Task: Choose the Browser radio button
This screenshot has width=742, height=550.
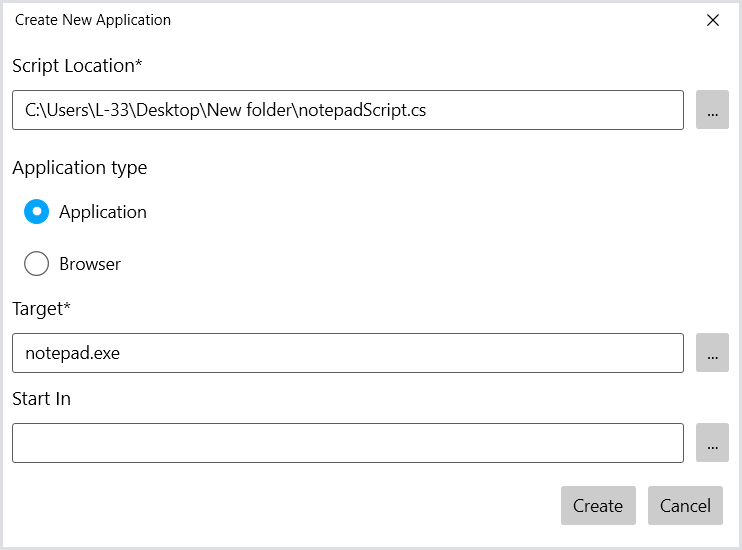Action: [36, 264]
